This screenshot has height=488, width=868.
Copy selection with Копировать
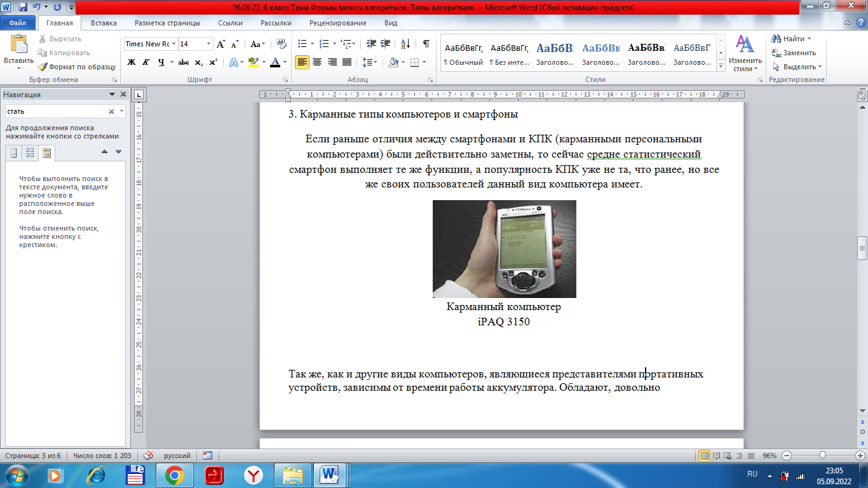[64, 53]
